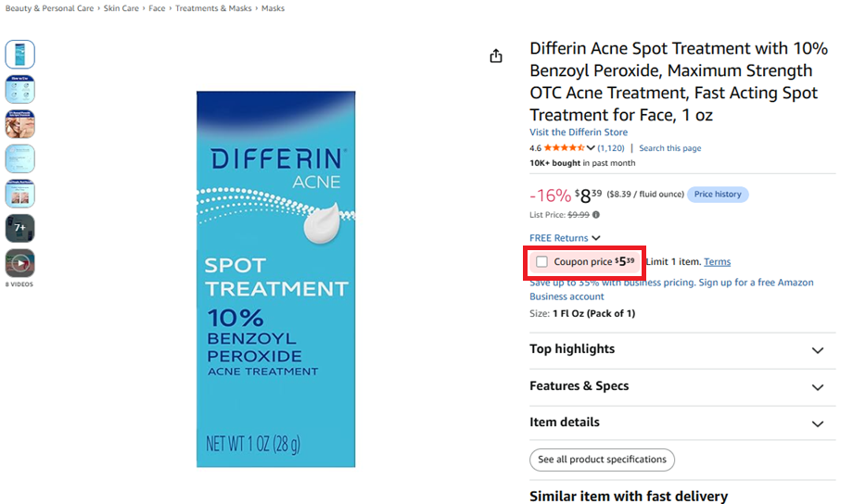View the third face close-up thumbnail
Image resolution: width=853 pixels, height=504 pixels.
point(20,124)
